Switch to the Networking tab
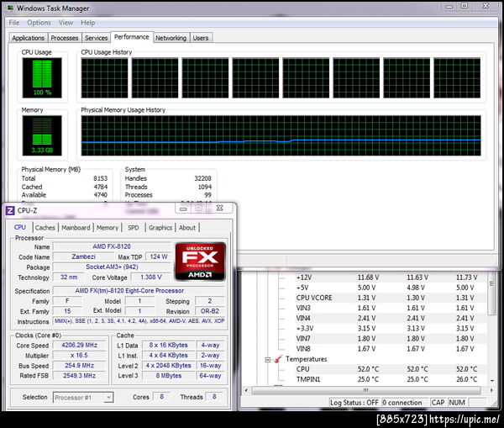Screen dimensions: 504x428 pos(171,38)
